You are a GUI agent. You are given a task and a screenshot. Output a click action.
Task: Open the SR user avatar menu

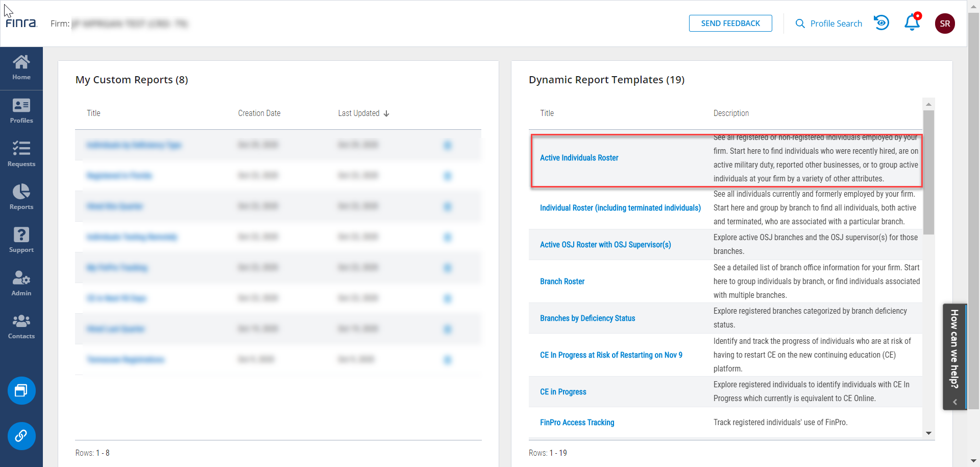tap(945, 24)
